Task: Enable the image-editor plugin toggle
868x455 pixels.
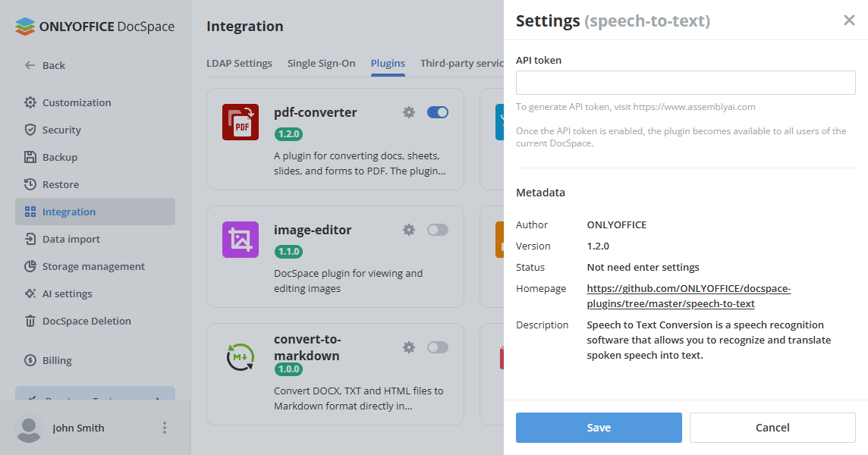Action: point(437,230)
